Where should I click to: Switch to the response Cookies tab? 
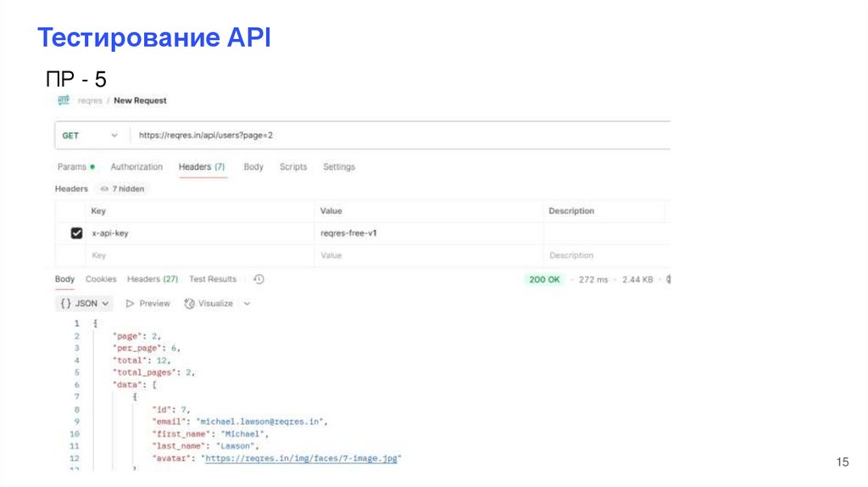pyautogui.click(x=101, y=279)
